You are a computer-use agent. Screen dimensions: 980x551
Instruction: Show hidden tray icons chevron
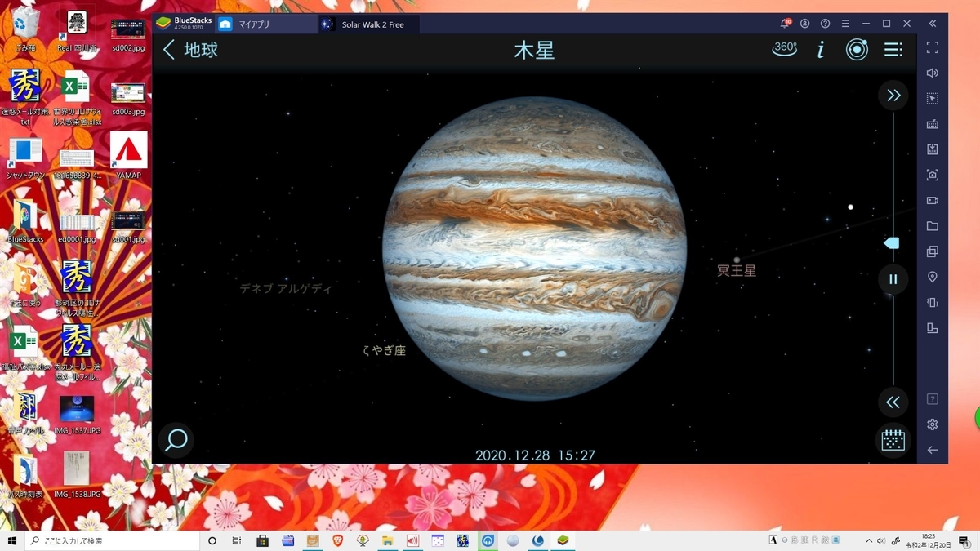pos(869,540)
